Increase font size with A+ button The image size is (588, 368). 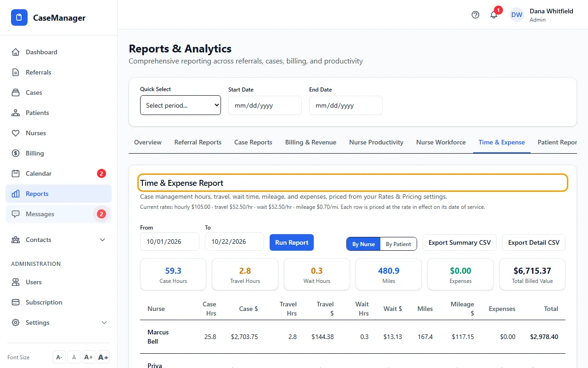click(88, 357)
